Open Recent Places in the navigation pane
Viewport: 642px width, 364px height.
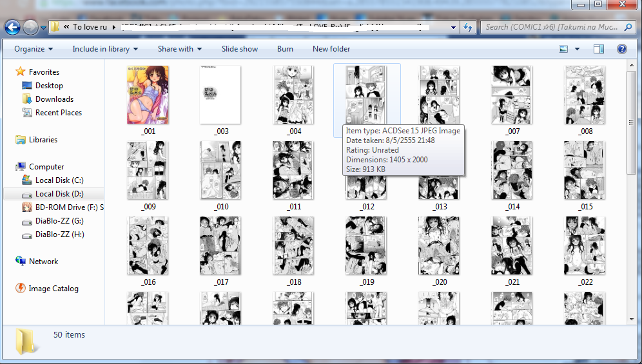click(x=59, y=112)
